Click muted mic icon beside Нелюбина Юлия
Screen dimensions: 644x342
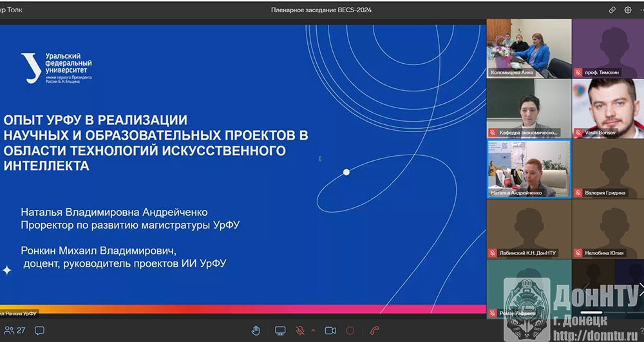click(x=578, y=253)
